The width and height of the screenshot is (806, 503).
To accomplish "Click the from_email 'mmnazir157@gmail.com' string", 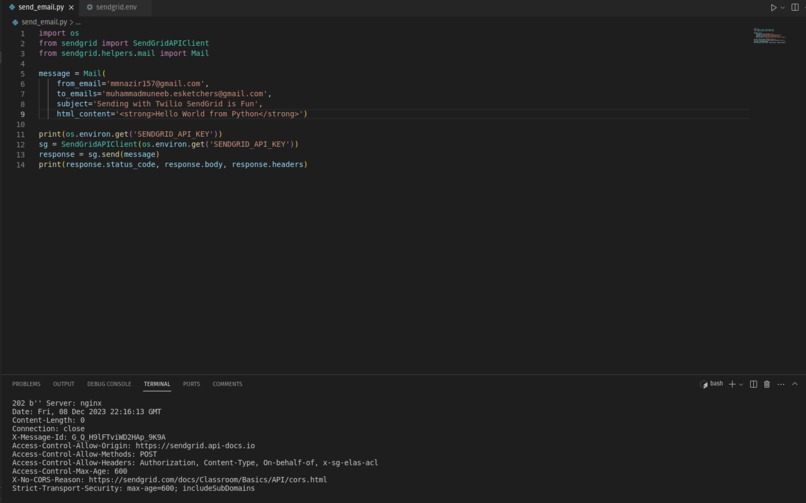I will tap(156, 84).
